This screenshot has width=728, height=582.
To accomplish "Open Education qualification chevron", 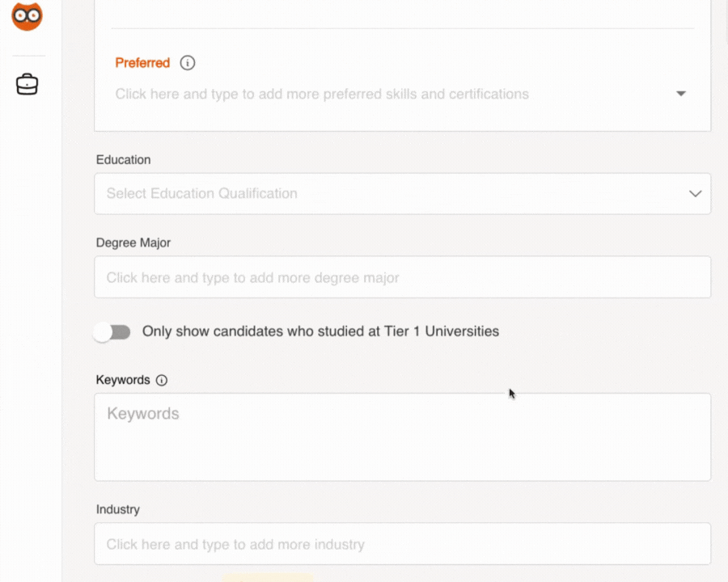I will (x=695, y=193).
